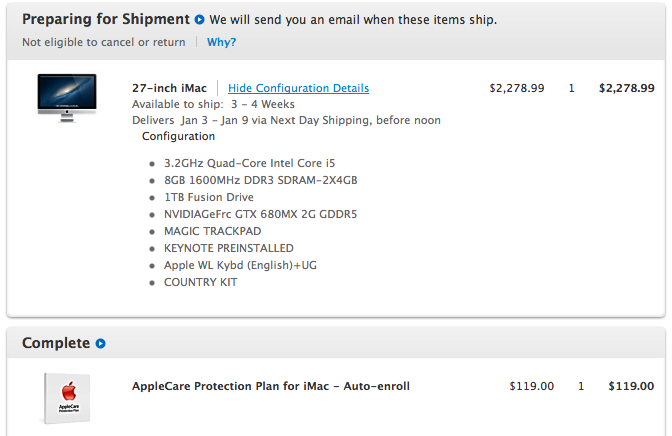Image resolution: width=672 pixels, height=436 pixels.
Task: Click the AppleCare Protection Plan box image
Action: [68, 402]
